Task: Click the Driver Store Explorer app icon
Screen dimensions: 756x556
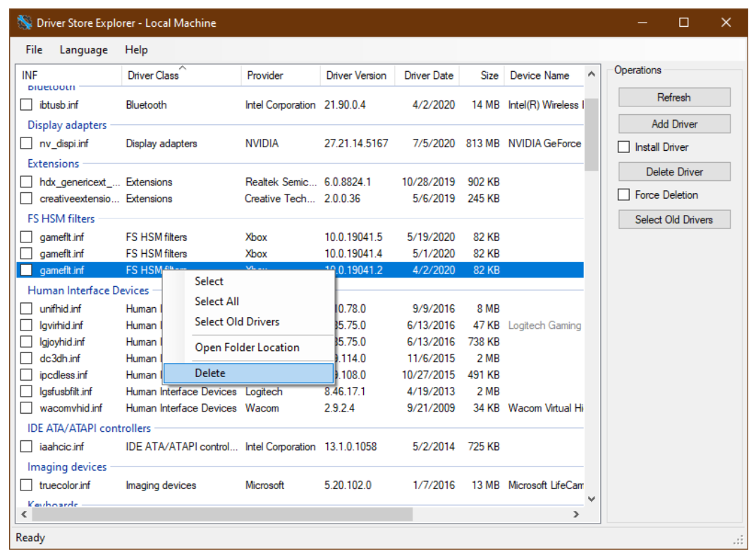Action: coord(25,23)
